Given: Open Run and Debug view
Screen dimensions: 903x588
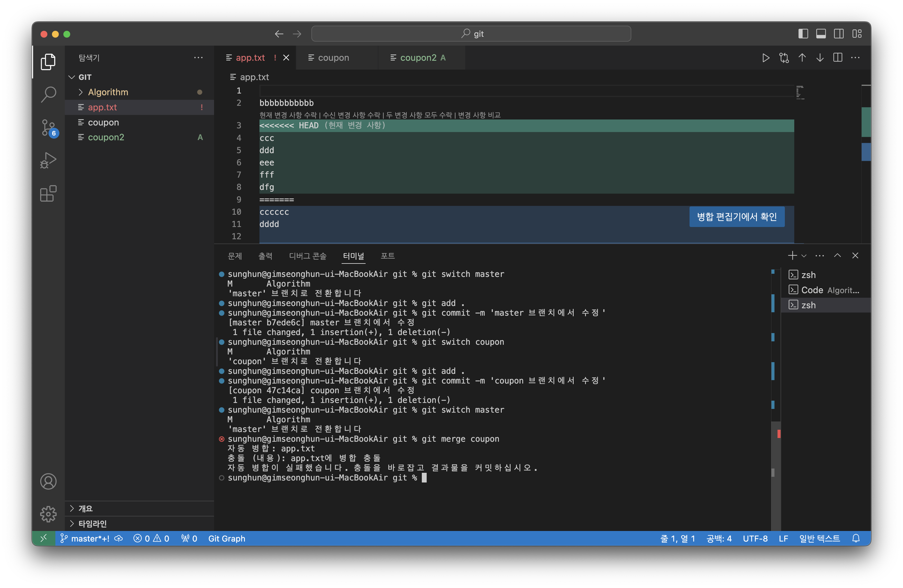Looking at the screenshot, I should (x=48, y=160).
